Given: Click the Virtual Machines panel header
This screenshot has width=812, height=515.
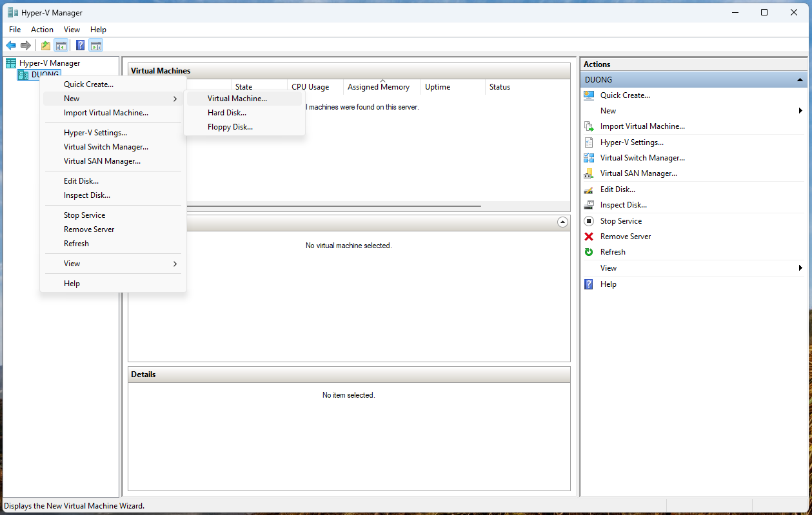Looking at the screenshot, I should tap(349, 71).
